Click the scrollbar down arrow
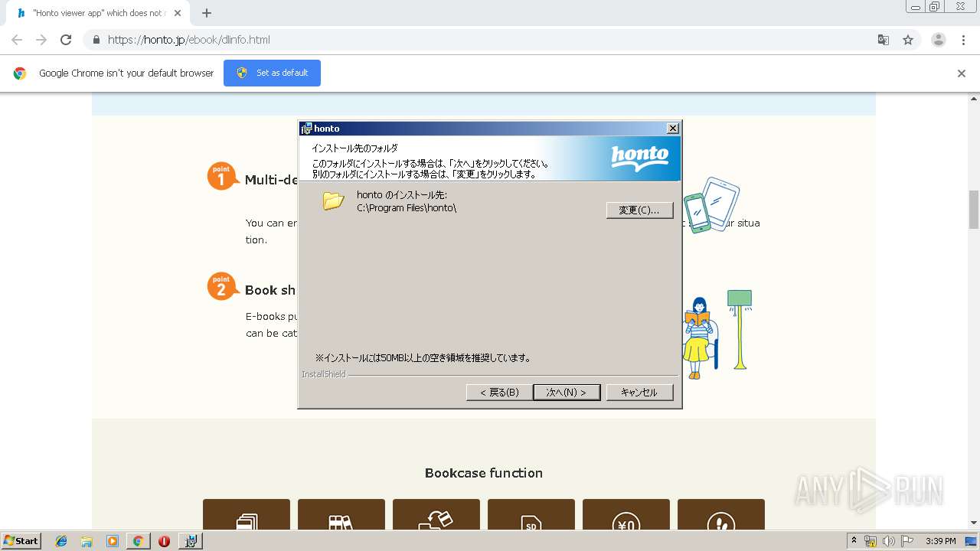980x551 pixels. [974, 523]
